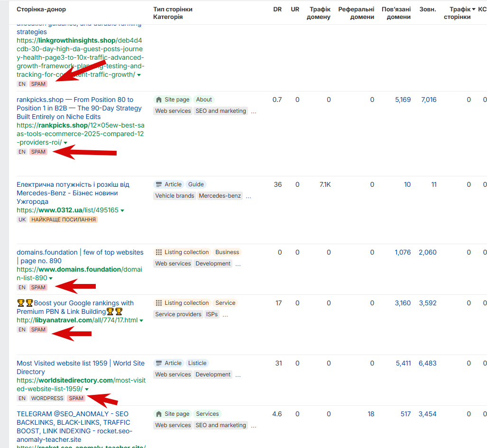
Task: Open the Mercedes-Benz Ужгород news title link
Action: (x=73, y=193)
